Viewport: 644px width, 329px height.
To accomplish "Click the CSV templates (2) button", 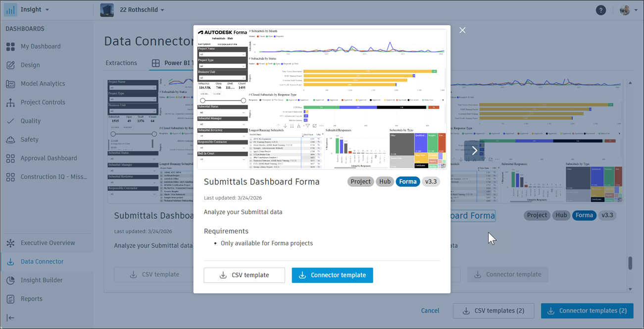I will (x=494, y=311).
